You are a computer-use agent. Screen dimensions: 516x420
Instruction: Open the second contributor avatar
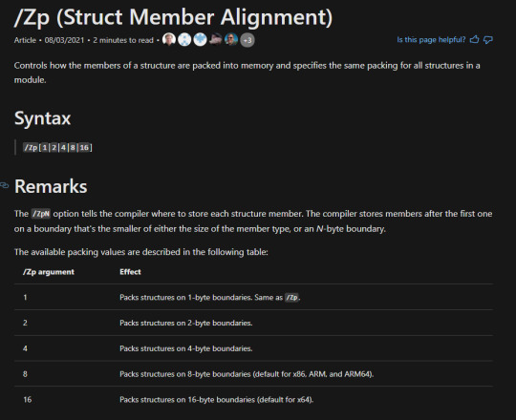(x=184, y=40)
